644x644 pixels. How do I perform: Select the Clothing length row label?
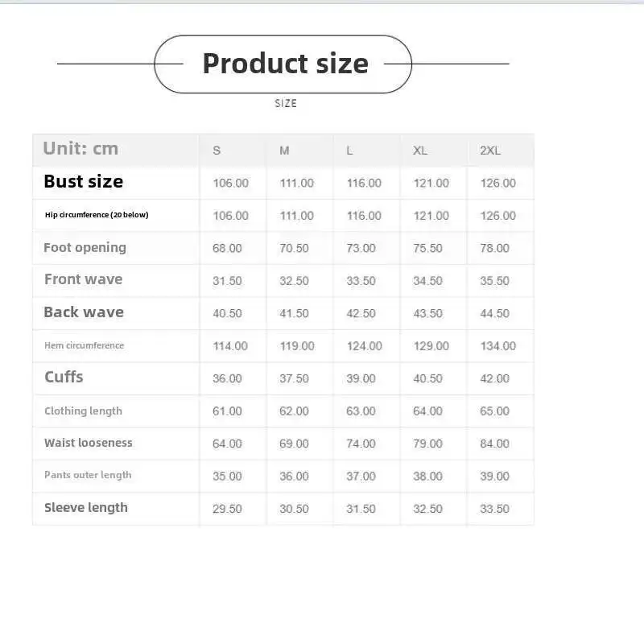tap(84, 411)
